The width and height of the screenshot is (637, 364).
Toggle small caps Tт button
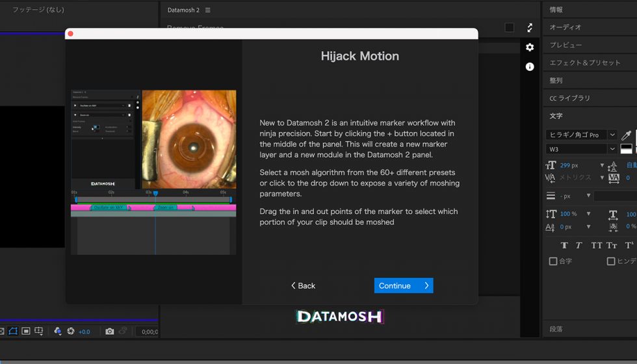click(x=612, y=246)
